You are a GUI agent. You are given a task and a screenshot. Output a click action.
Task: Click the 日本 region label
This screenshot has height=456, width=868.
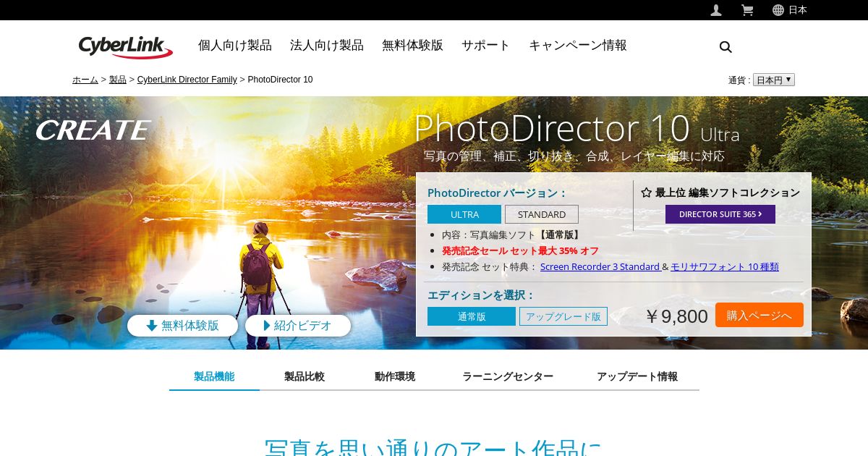[x=798, y=10]
